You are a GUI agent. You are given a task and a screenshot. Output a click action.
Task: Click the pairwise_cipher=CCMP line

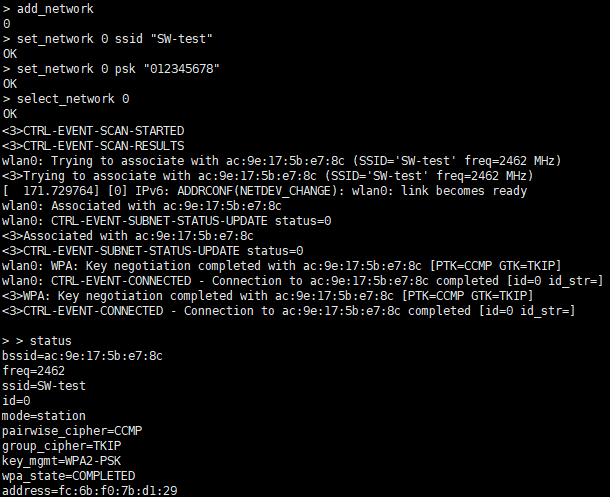72,431
